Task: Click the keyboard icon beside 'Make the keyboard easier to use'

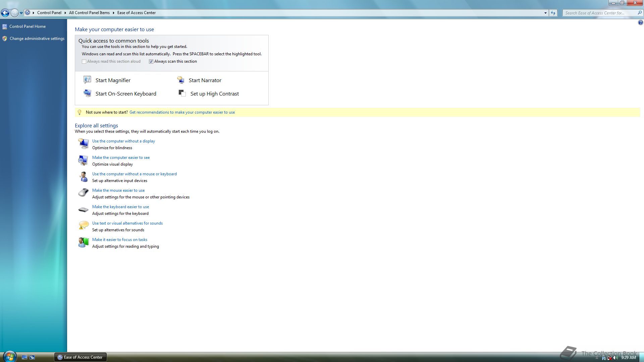Action: (x=83, y=209)
